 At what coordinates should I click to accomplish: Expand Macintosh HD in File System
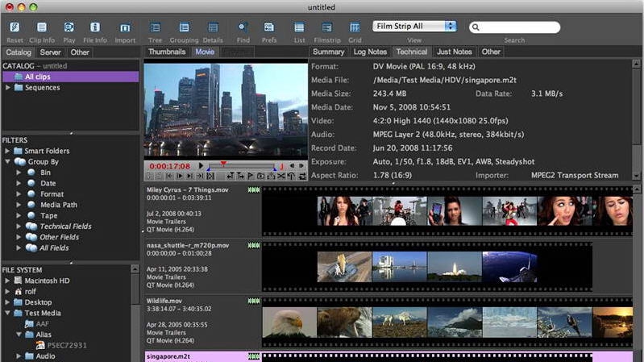(x=7, y=281)
